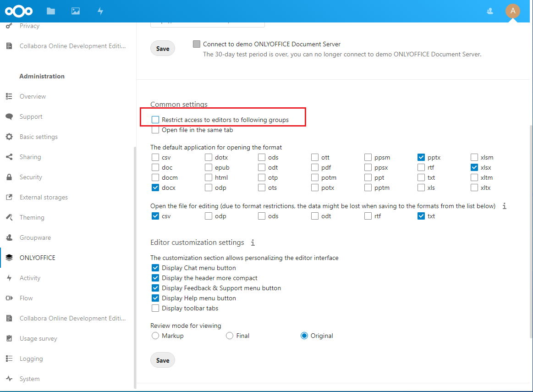Open the Photos gallery icon

point(76,11)
